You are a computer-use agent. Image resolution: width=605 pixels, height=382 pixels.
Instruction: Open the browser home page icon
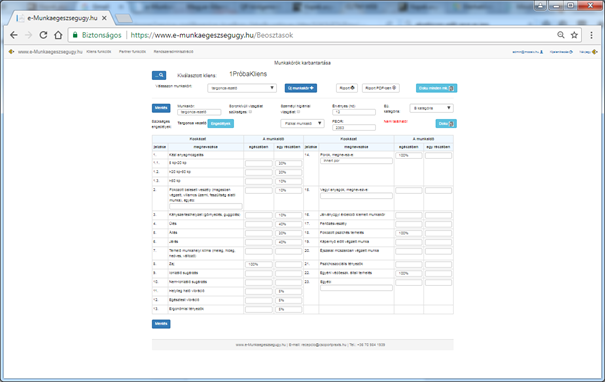[58, 35]
